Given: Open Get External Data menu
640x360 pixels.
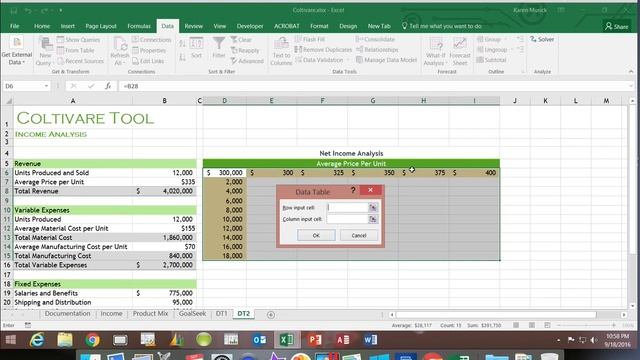Looking at the screenshot, I should tap(16, 51).
